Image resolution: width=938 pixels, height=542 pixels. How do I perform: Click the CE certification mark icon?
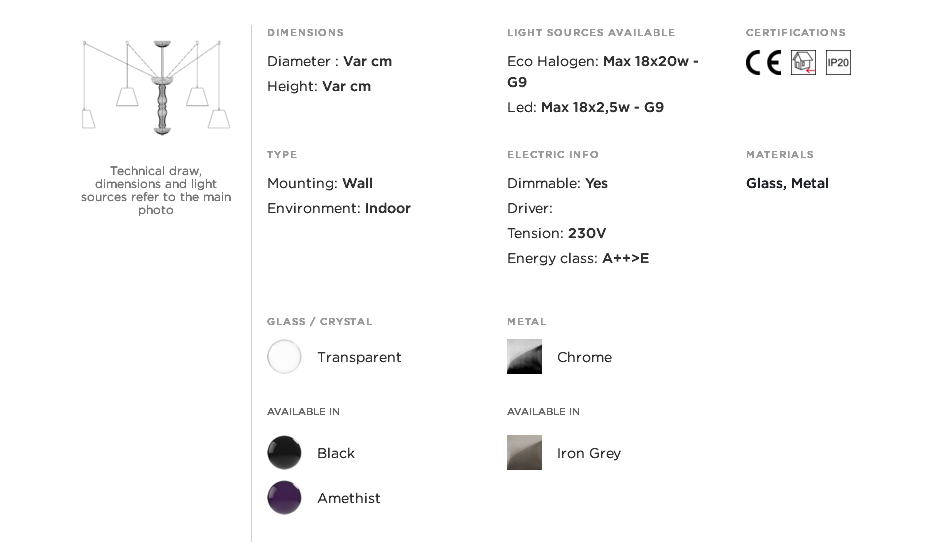(763, 62)
